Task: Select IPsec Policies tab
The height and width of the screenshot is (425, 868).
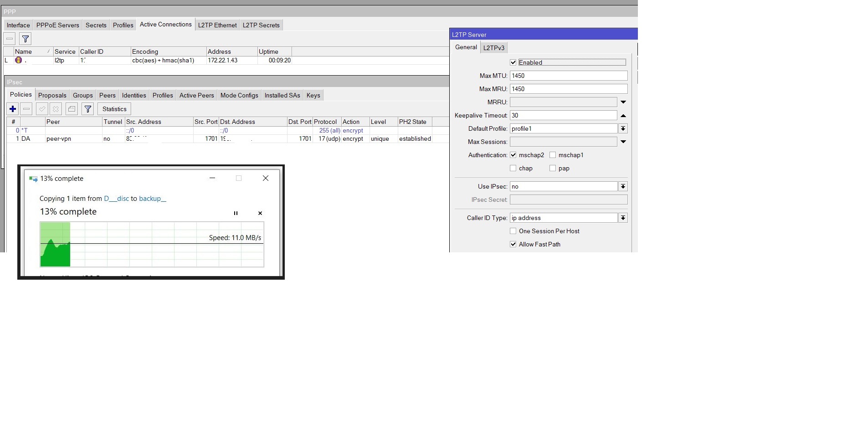Action: [x=21, y=94]
